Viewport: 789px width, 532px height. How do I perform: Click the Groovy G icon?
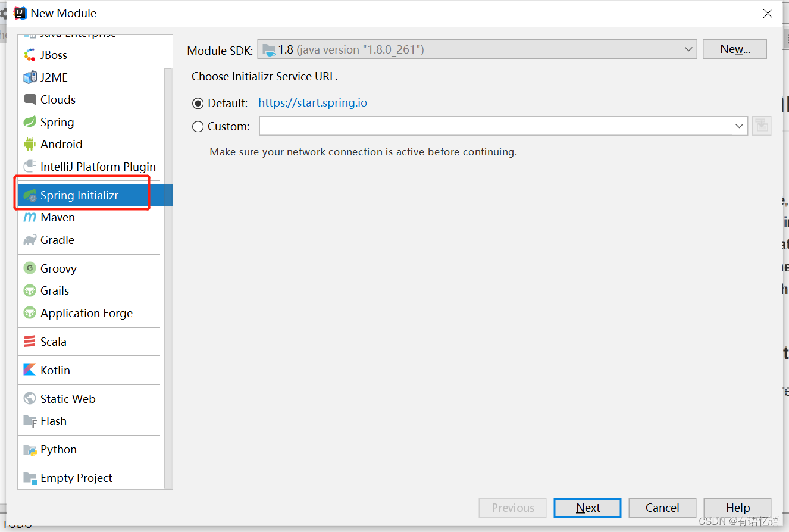(30, 268)
